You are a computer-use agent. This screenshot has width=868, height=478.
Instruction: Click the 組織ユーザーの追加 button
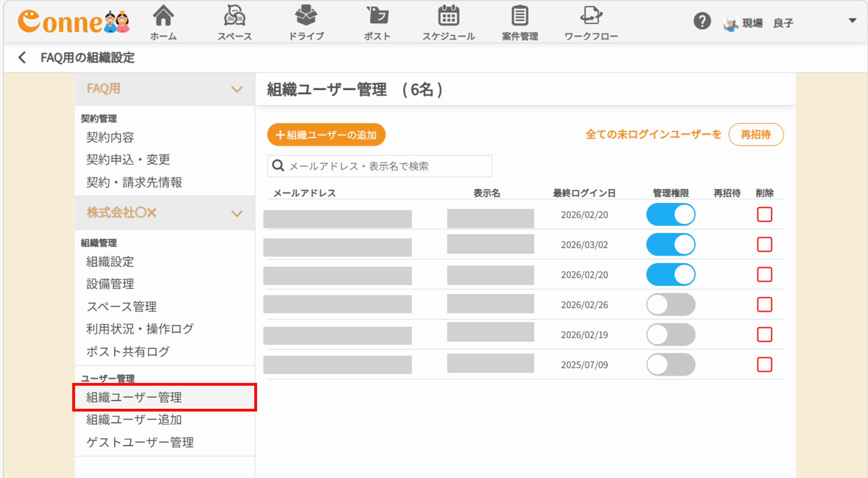point(326,135)
